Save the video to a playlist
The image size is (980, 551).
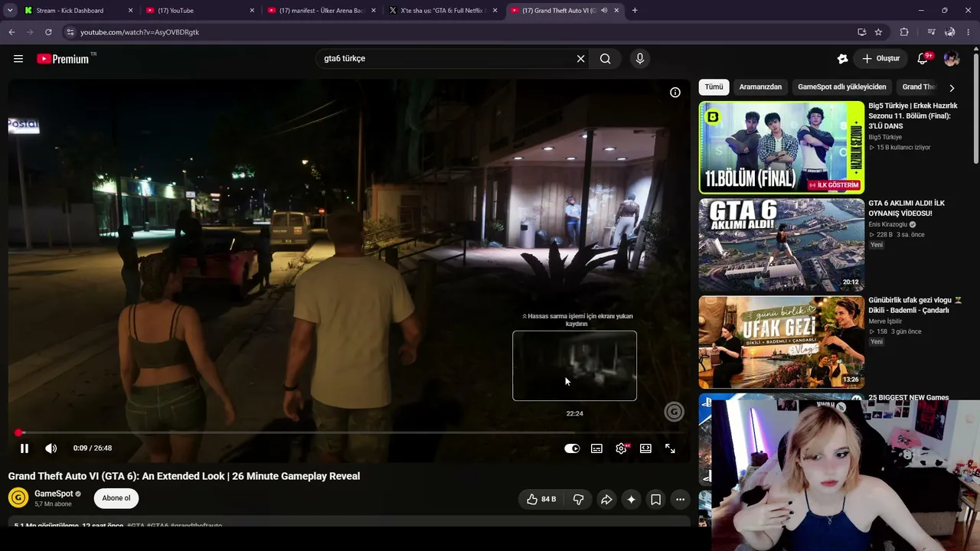tap(656, 500)
